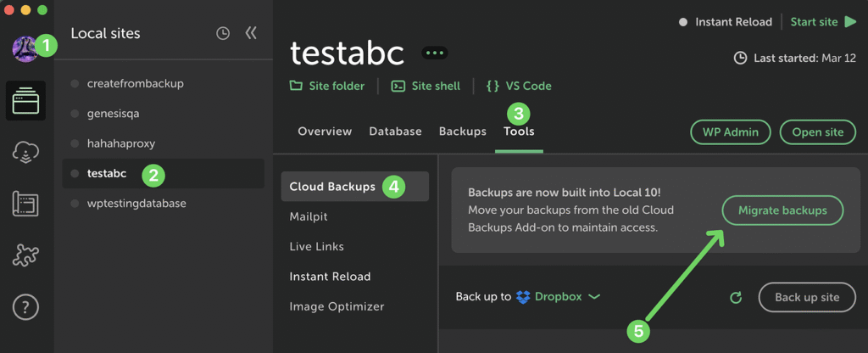Select the Local sites icon in sidebar
The image size is (868, 353).
(26, 103)
